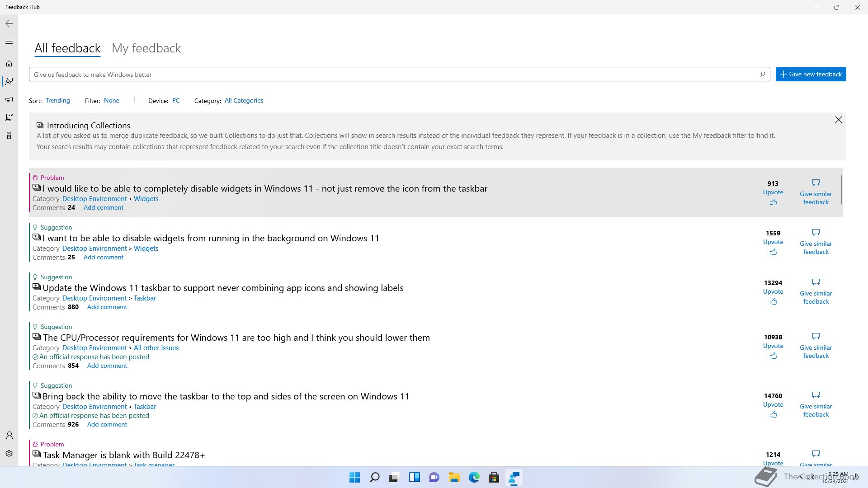This screenshot has height=488, width=868.
Task: Launch Microsoft Edge from the taskbar
Action: pyautogui.click(x=474, y=477)
